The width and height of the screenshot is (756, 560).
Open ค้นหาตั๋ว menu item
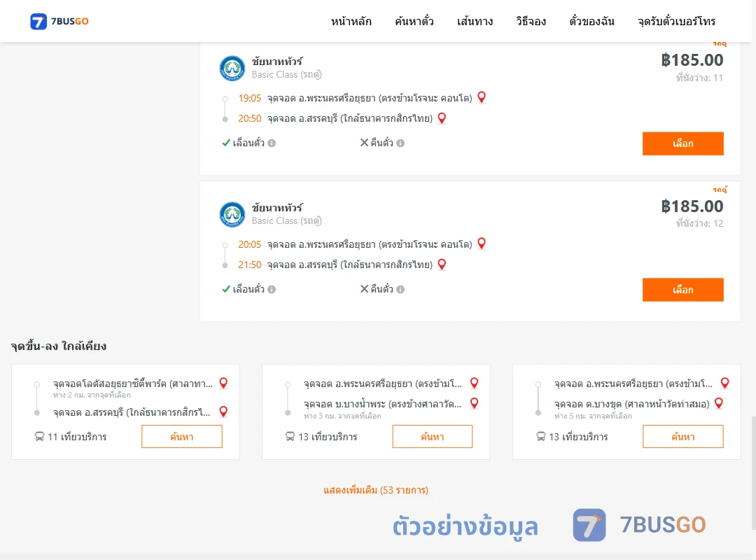pos(414,21)
